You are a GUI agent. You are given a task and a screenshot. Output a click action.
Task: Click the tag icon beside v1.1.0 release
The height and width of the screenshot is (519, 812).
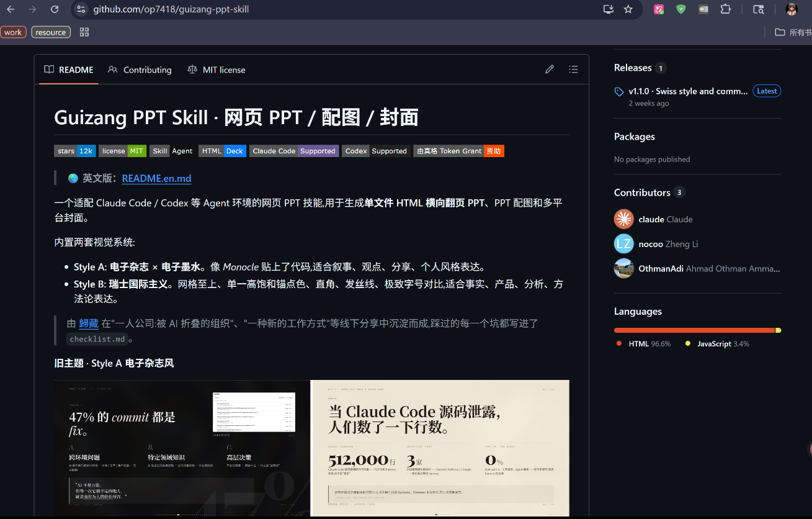point(619,92)
